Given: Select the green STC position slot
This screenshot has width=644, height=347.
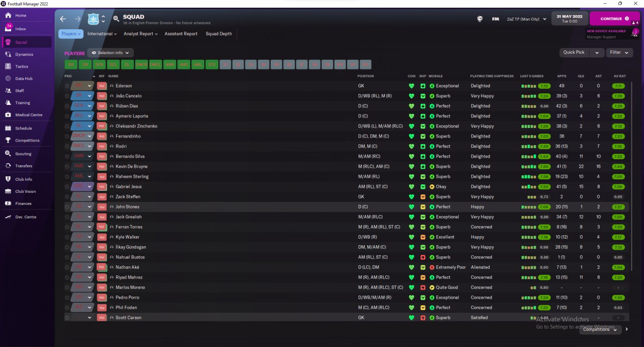Looking at the screenshot, I should click(x=212, y=64).
